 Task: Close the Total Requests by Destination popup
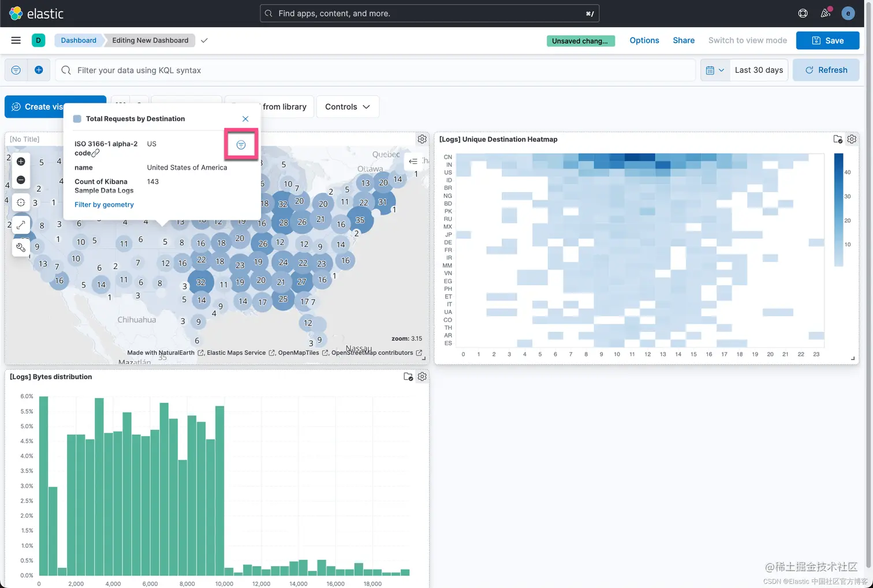click(x=245, y=119)
